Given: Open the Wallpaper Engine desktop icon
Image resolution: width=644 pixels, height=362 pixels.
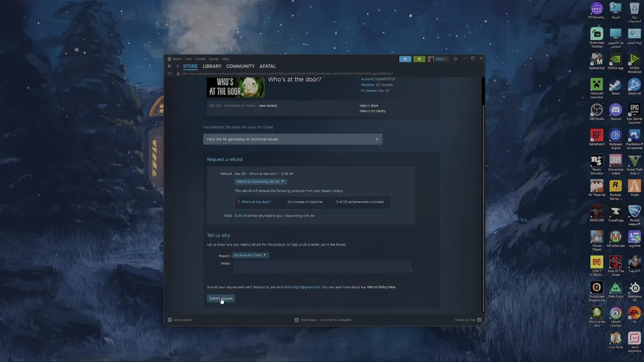Looking at the screenshot, I should pos(616,139).
